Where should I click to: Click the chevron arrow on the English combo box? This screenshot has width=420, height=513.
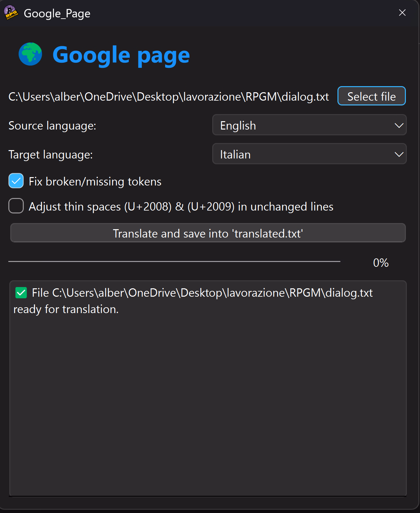coord(399,125)
